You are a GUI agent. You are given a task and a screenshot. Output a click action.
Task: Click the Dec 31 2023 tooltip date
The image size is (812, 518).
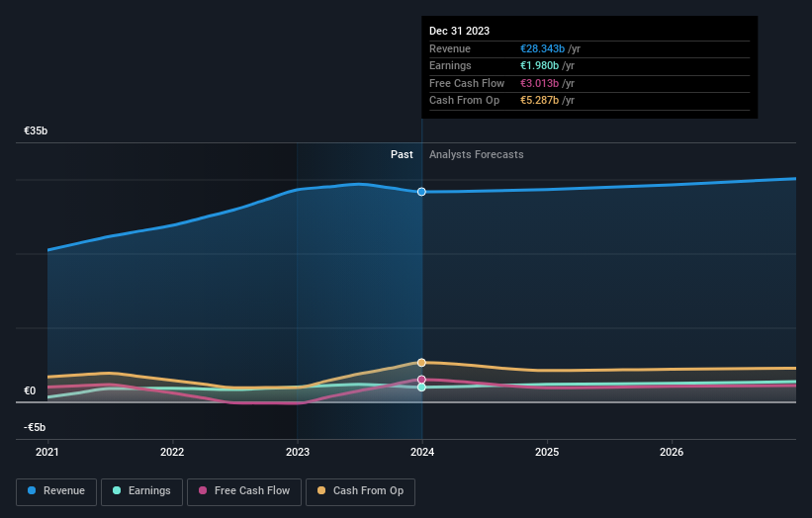pos(459,31)
